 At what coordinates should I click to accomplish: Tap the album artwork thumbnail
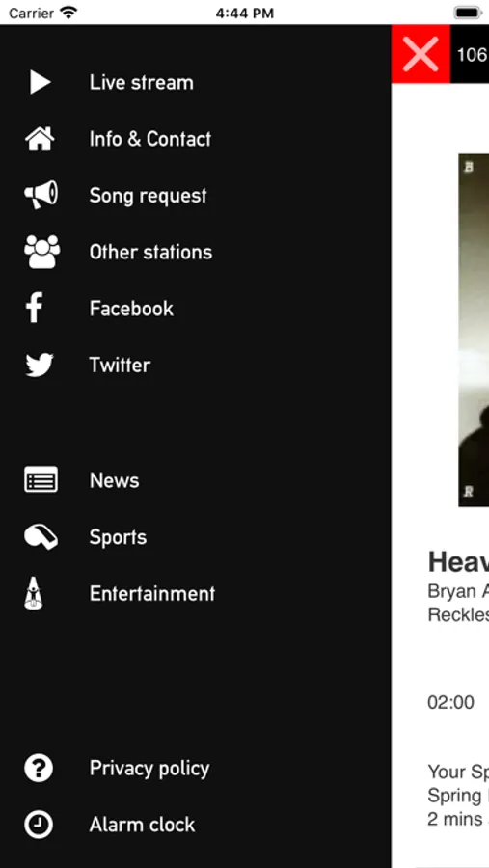(474, 331)
